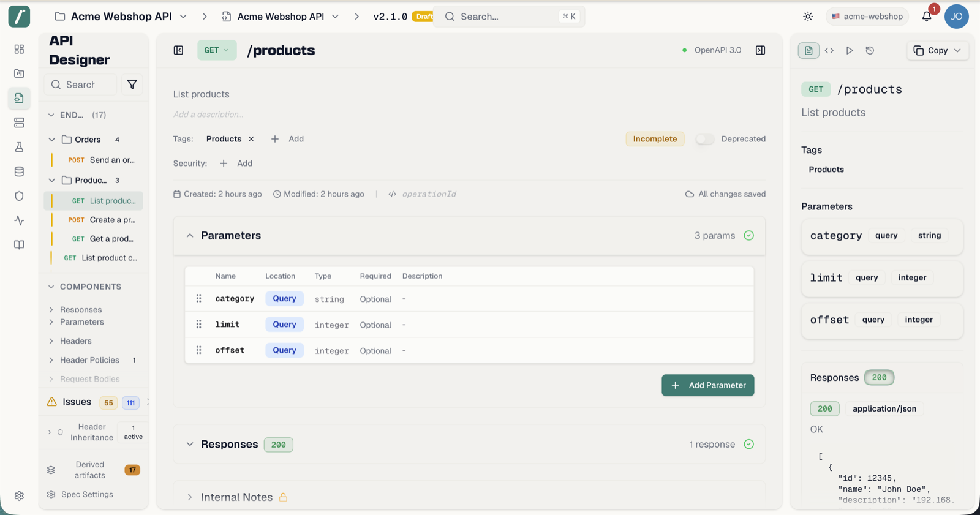The image size is (980, 515).
Task: Collapse the Orders folder
Action: coord(52,140)
